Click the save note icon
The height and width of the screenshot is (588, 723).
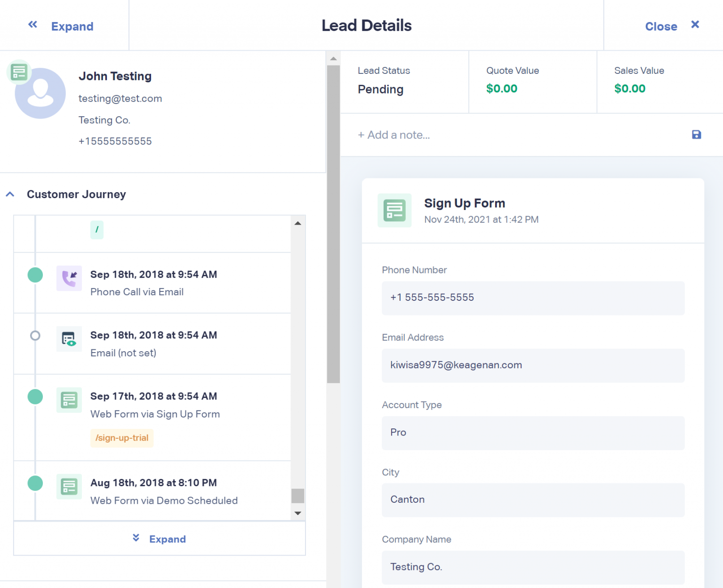696,135
